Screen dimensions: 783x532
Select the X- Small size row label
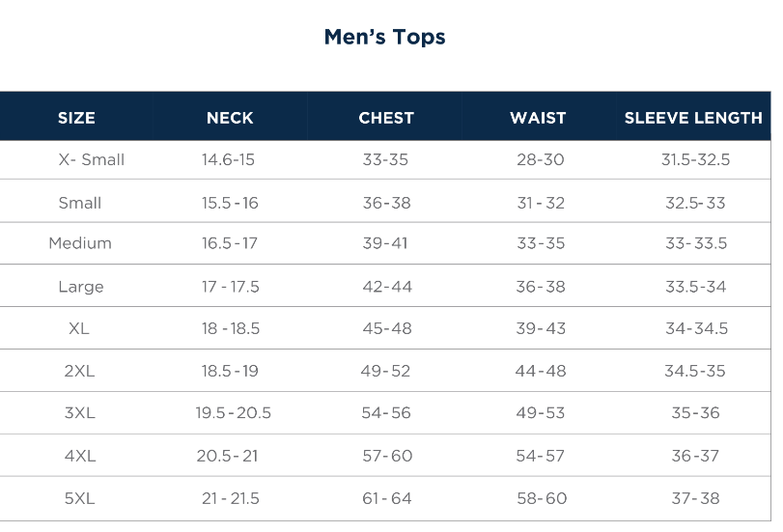(x=92, y=160)
